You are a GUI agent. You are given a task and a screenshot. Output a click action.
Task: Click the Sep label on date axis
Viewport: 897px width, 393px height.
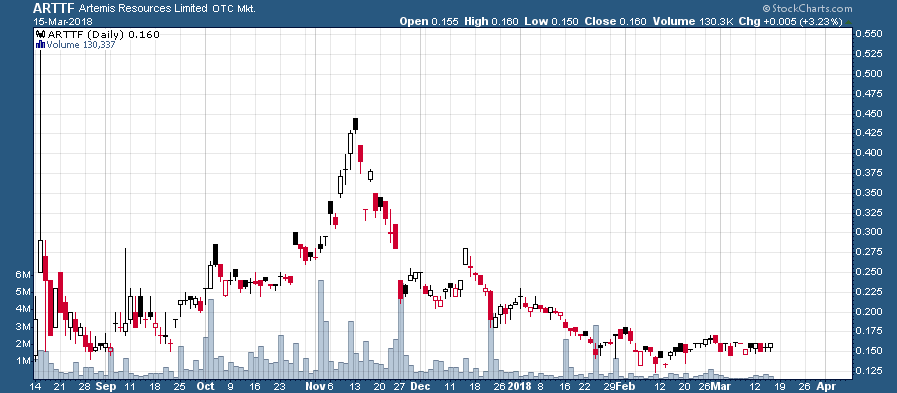coord(106,386)
